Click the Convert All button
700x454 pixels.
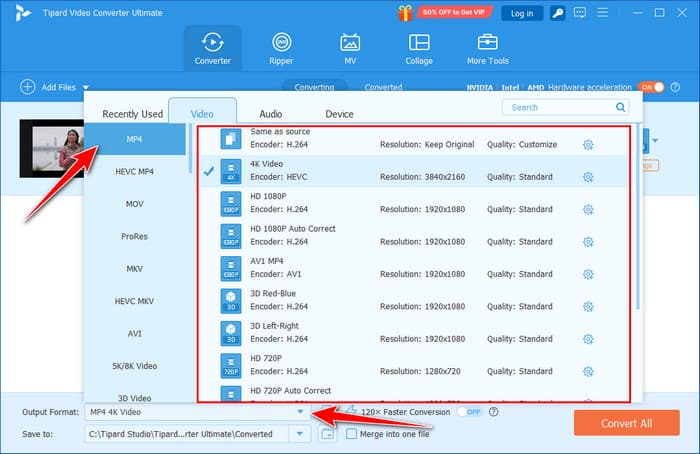point(627,423)
